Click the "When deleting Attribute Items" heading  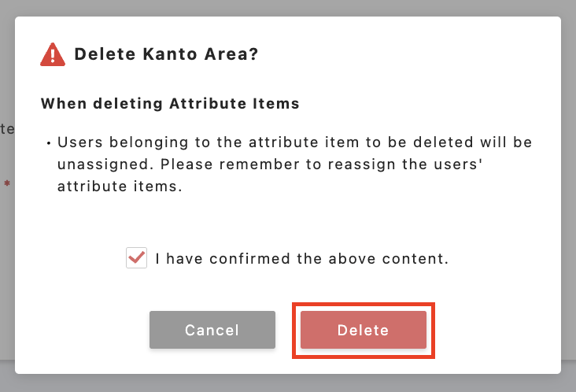pyautogui.click(x=170, y=103)
